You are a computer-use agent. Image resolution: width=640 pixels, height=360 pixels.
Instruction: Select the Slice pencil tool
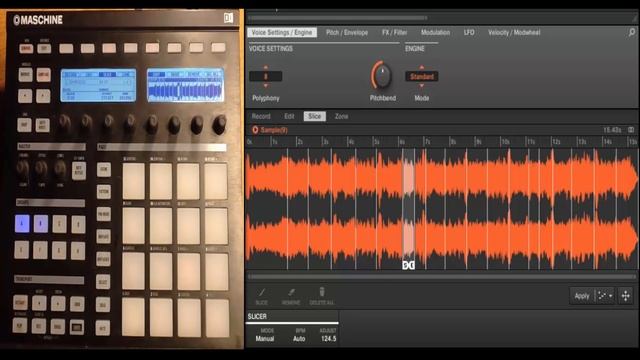262,292
